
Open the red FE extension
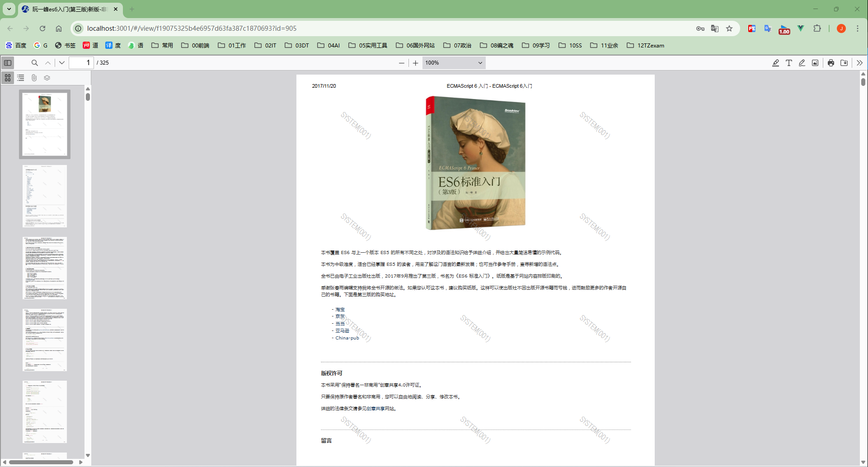click(x=752, y=28)
